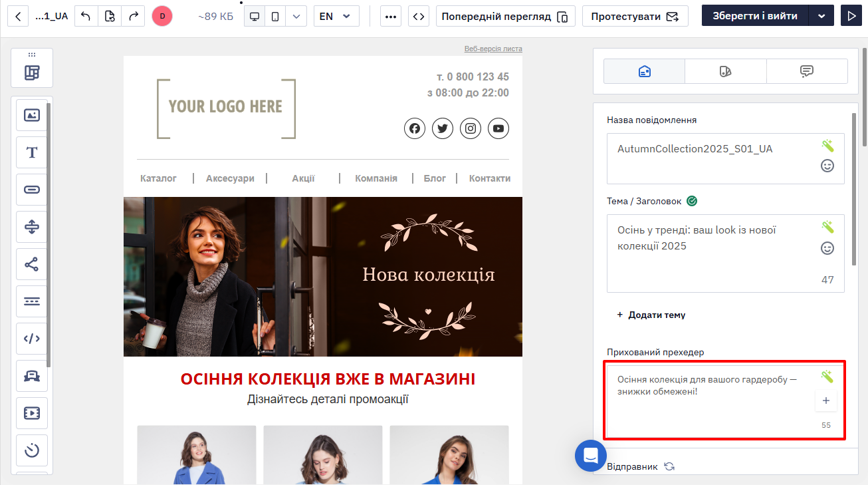Open the structures layout block icon

32,73
